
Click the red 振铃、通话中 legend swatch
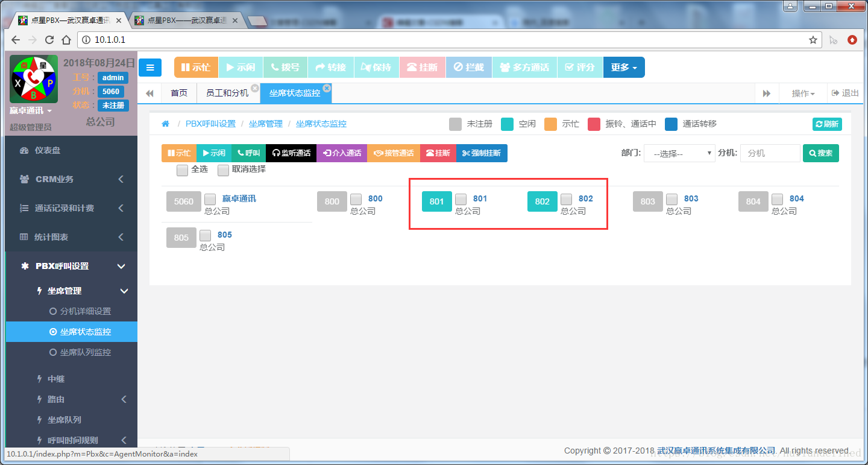click(594, 124)
